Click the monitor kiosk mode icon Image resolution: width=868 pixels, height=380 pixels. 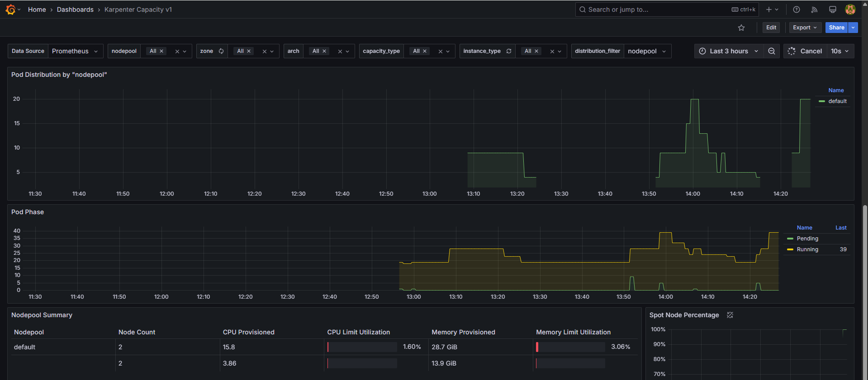[832, 9]
